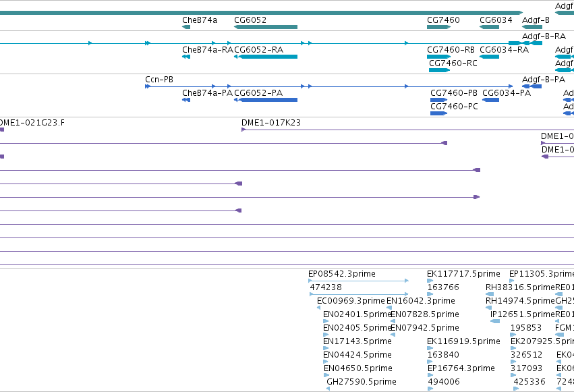Select the EN16042.3prime EST label
Image resolution: width=574 pixels, height=392 pixels.
(421, 301)
